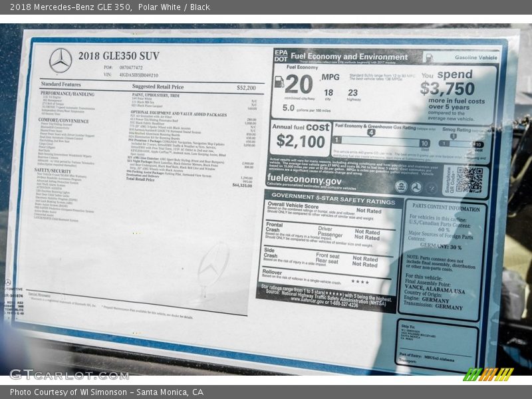Select the "2018 GLE350 SUV" sticker title

[x=119, y=56]
